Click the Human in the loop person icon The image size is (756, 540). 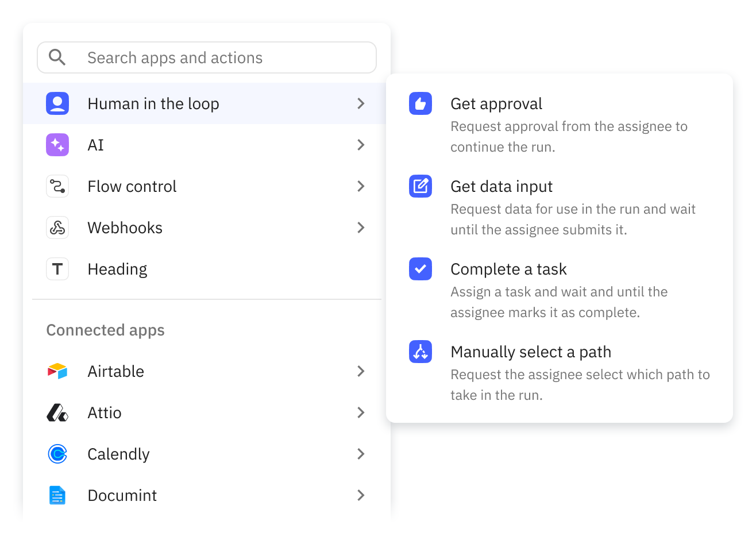(x=57, y=103)
